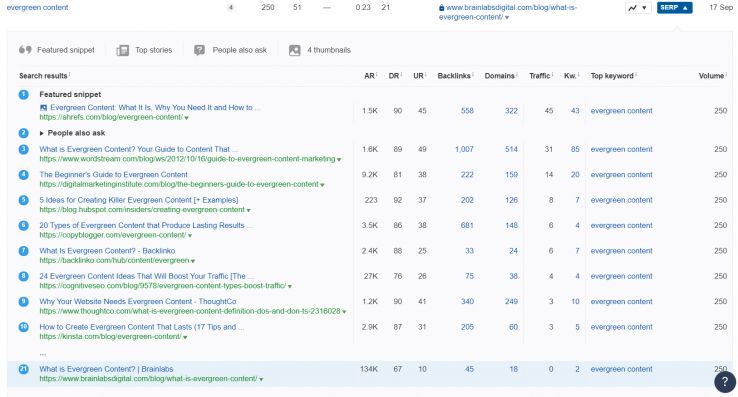Click the keyword difficulty badge 4
This screenshot has width=738, height=397.
click(231, 8)
